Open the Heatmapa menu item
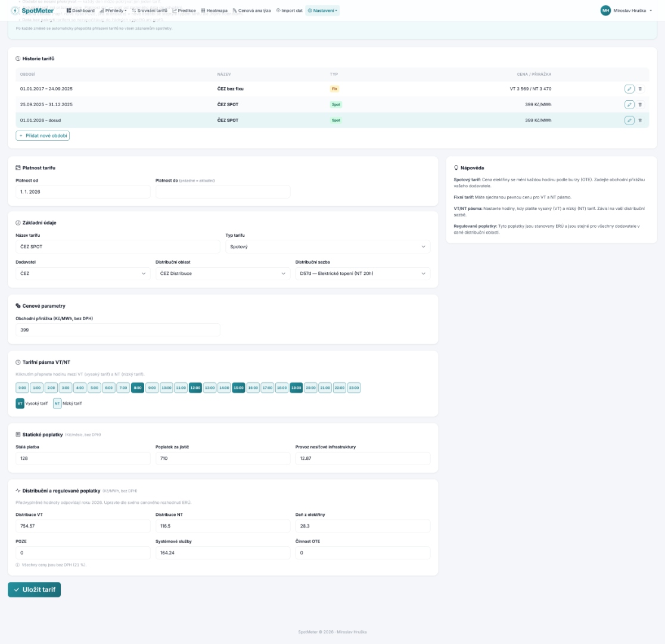The height and width of the screenshot is (644, 665). point(213,10)
